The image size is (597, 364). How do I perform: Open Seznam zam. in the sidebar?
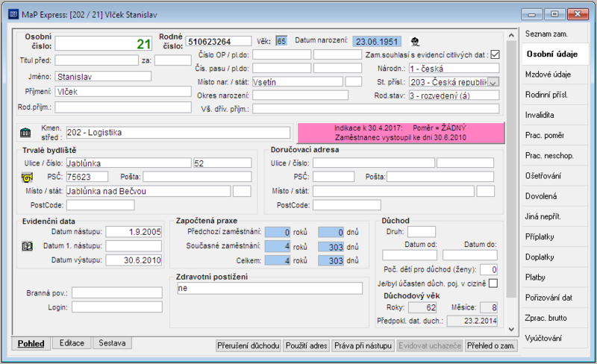(x=554, y=34)
